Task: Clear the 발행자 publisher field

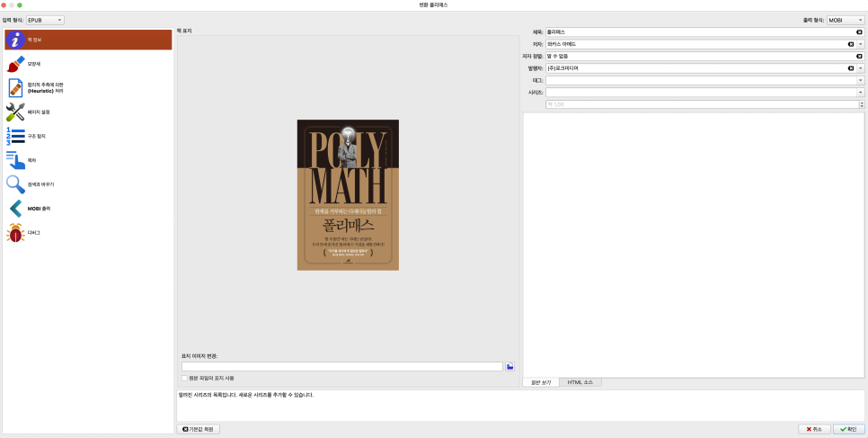Action: pyautogui.click(x=850, y=68)
